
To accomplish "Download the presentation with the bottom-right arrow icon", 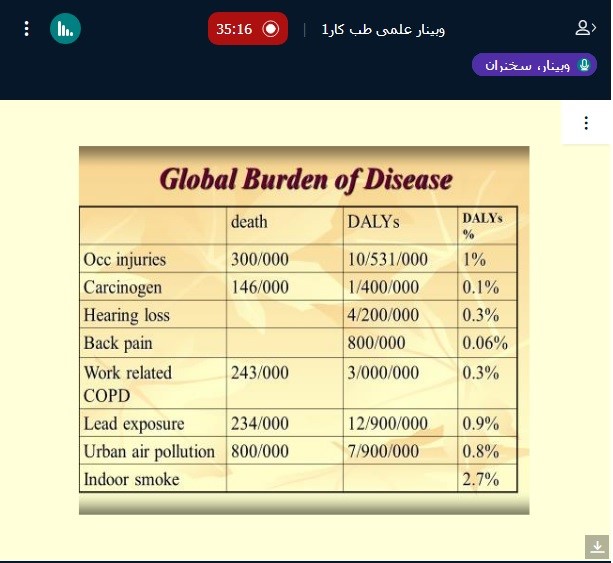I will pyautogui.click(x=597, y=546).
